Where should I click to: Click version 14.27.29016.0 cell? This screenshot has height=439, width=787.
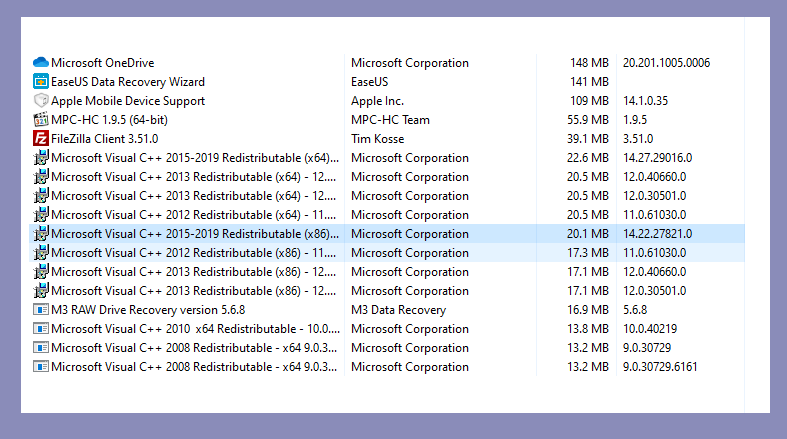658,158
